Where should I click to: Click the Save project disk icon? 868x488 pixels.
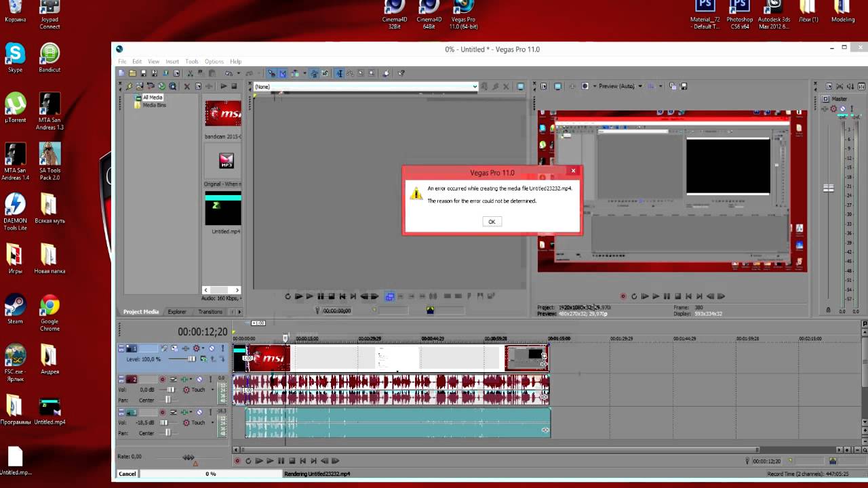[x=143, y=73]
